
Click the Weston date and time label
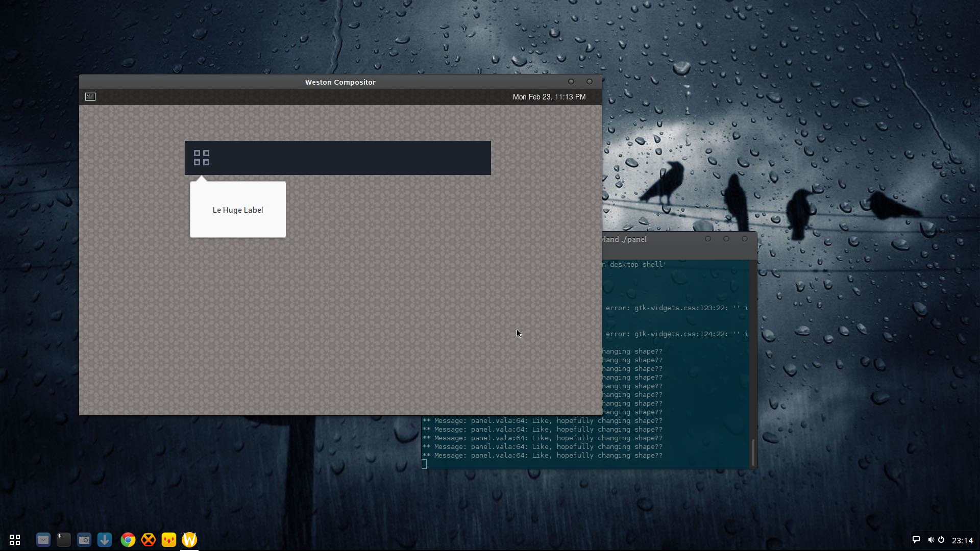[549, 97]
